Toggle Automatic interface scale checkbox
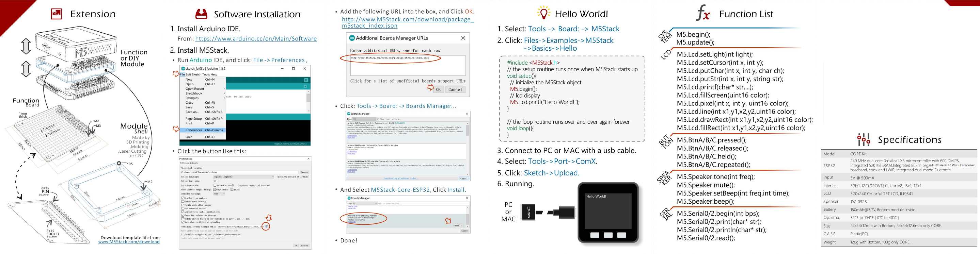Viewport: 980px width, 254px height. 215,186
